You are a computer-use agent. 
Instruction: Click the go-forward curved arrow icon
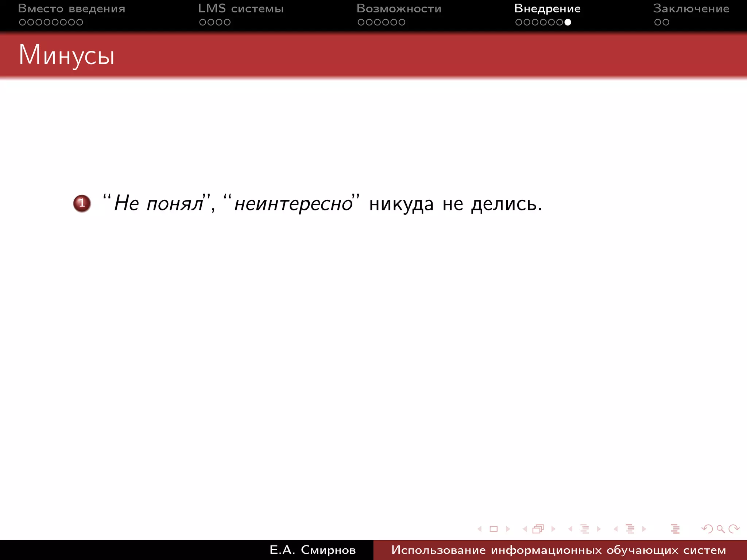pyautogui.click(x=734, y=529)
